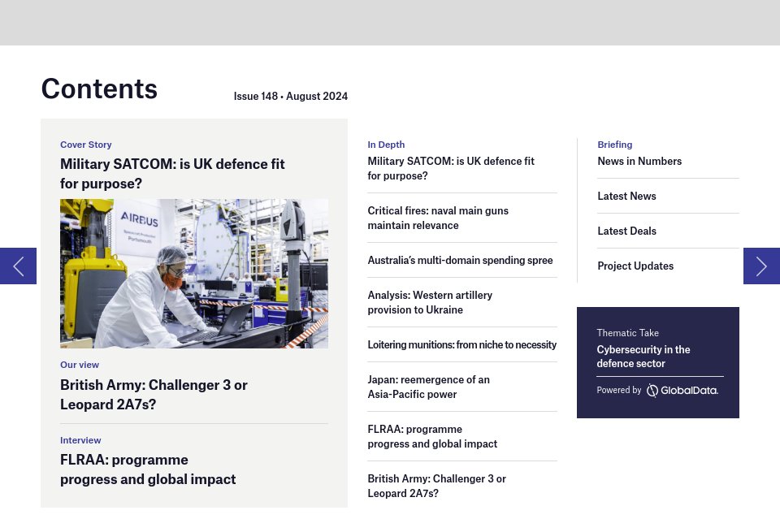Open the News in Numbers briefing

639,161
